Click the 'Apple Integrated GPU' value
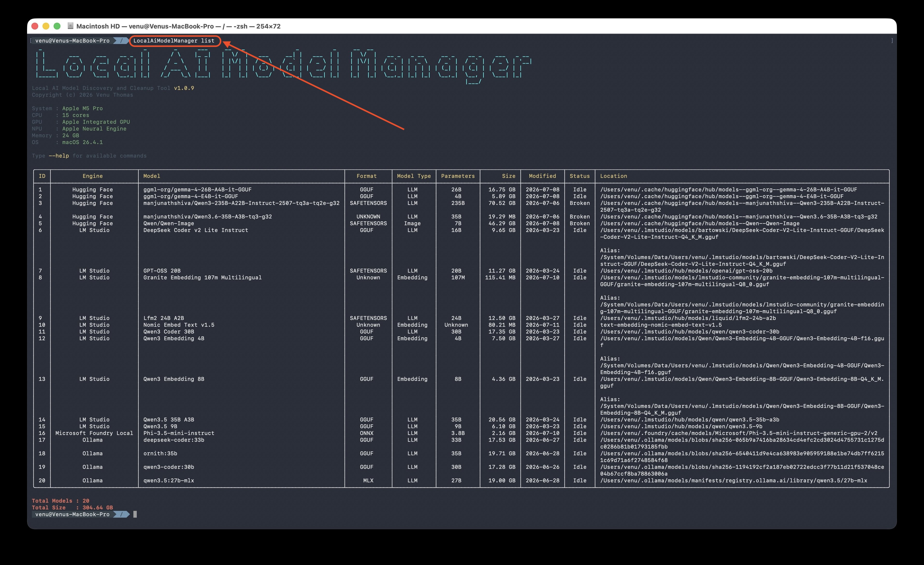This screenshot has height=565, width=924. (96, 122)
